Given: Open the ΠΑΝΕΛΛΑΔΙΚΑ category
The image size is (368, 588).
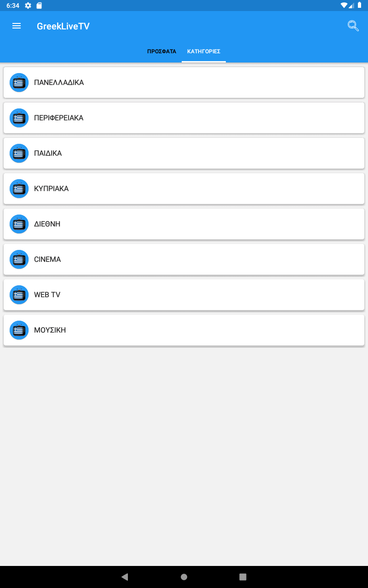Looking at the screenshot, I should click(x=184, y=83).
